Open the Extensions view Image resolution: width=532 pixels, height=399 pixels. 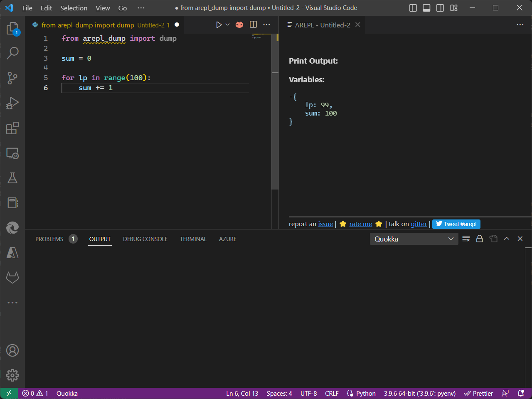(x=12, y=128)
